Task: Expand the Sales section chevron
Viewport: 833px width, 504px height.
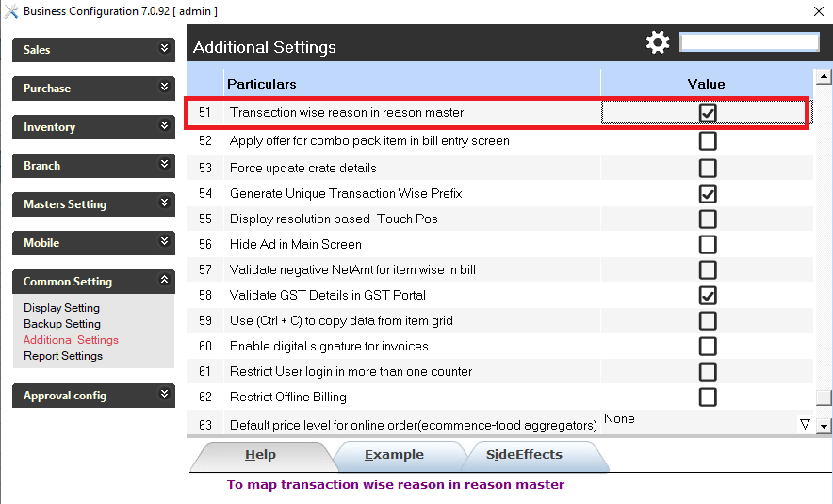Action: 165,48
